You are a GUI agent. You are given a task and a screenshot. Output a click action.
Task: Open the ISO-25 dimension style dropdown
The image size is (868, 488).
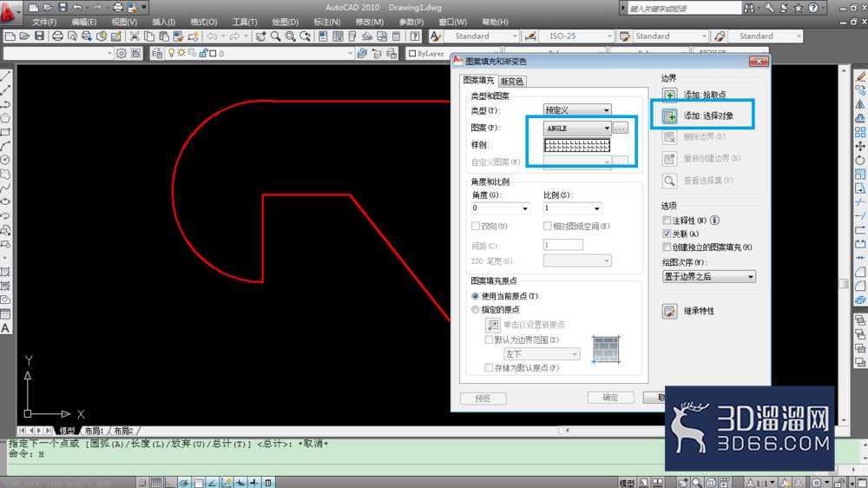pos(575,36)
